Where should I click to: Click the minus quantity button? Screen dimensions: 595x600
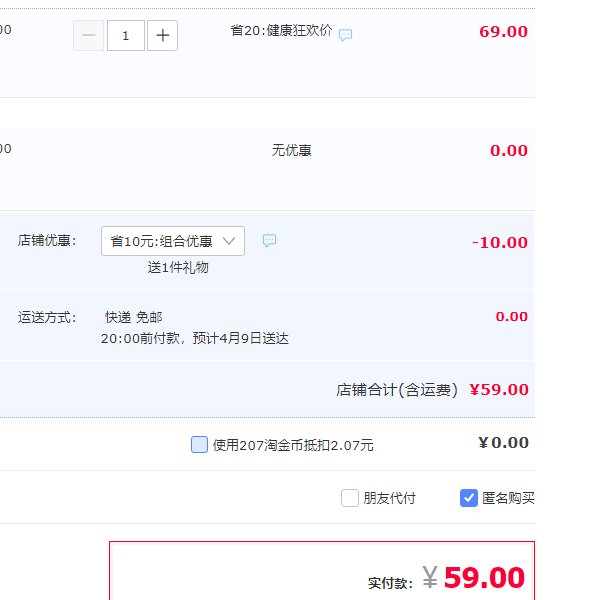[88, 36]
